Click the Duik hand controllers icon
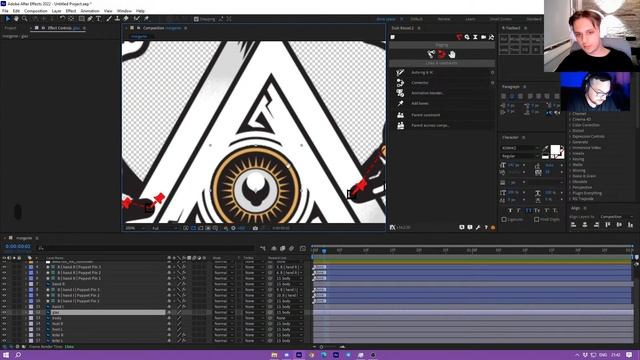The height and width of the screenshot is (360, 640). (451, 54)
